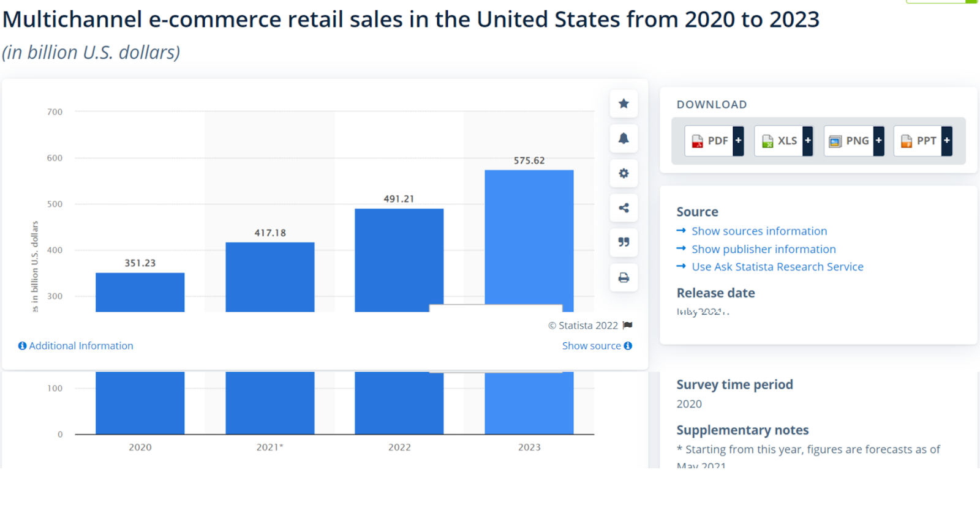Click the Supplementary notes heading
This screenshot has width=980, height=527.
[742, 430]
